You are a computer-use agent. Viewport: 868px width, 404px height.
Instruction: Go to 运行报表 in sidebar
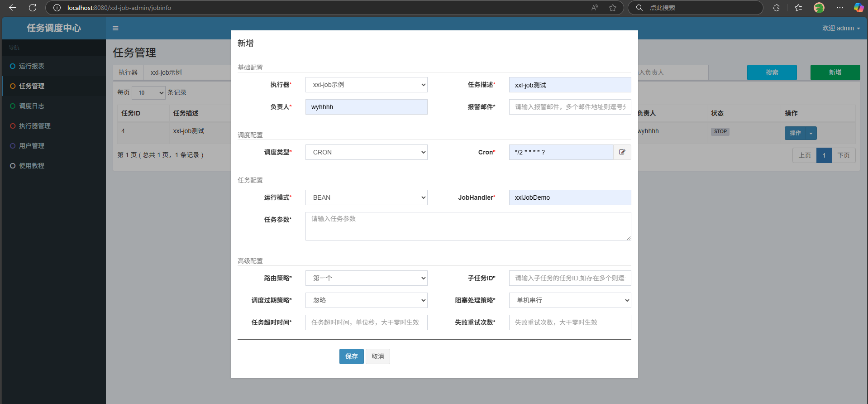pyautogui.click(x=54, y=66)
